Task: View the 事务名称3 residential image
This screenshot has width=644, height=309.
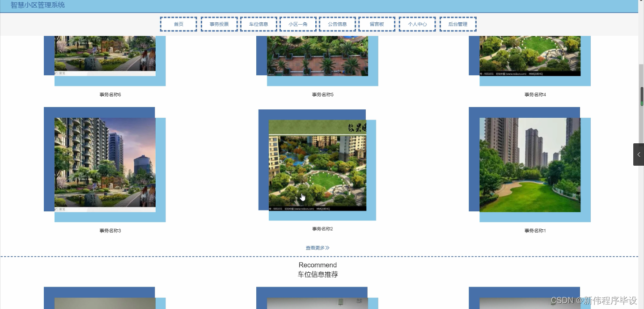Action: coord(105,163)
